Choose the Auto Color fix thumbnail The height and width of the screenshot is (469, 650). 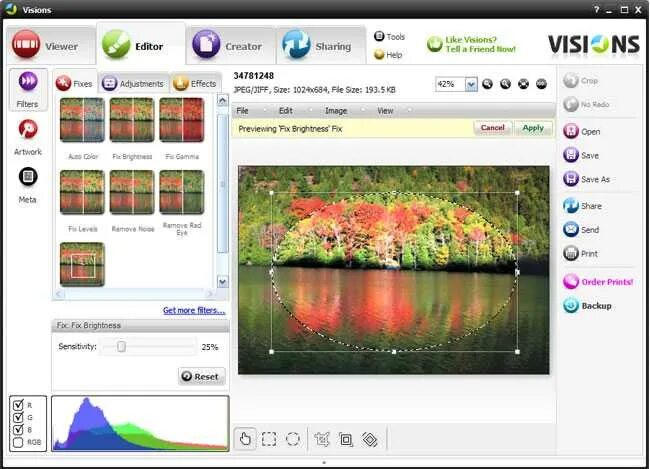tap(82, 120)
